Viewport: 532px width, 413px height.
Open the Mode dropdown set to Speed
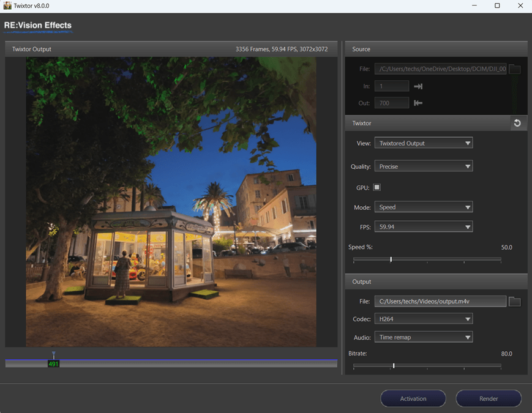[x=424, y=207]
